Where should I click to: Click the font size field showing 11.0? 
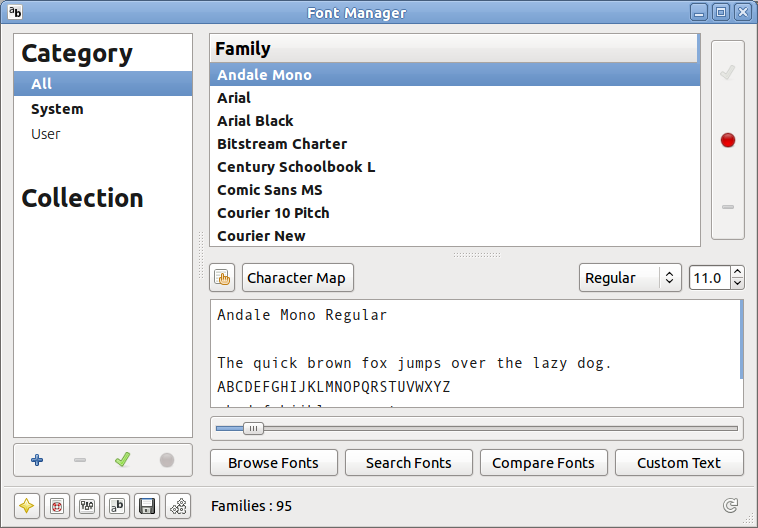pos(710,278)
